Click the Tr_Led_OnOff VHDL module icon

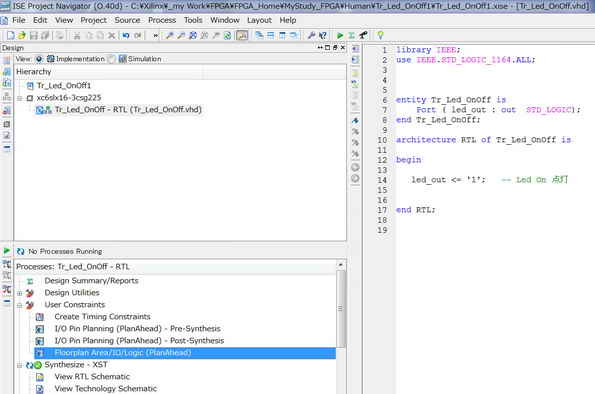[x=44, y=110]
